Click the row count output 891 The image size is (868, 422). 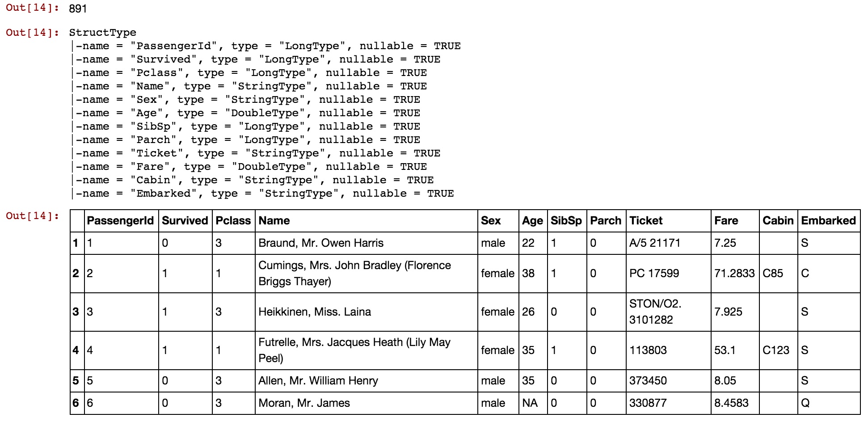click(78, 9)
